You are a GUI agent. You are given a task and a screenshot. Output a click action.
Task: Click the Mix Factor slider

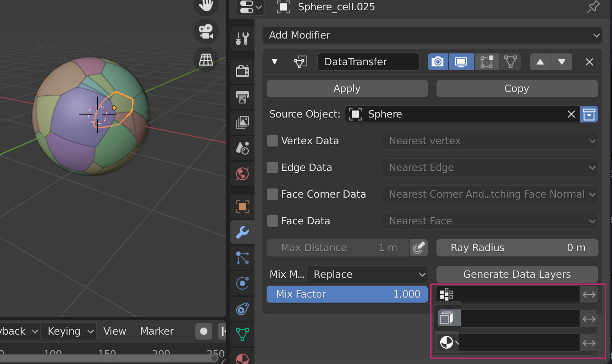tap(347, 294)
